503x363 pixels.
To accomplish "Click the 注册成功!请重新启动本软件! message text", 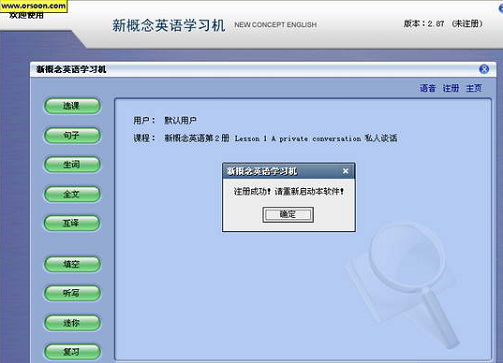I will pyautogui.click(x=289, y=191).
